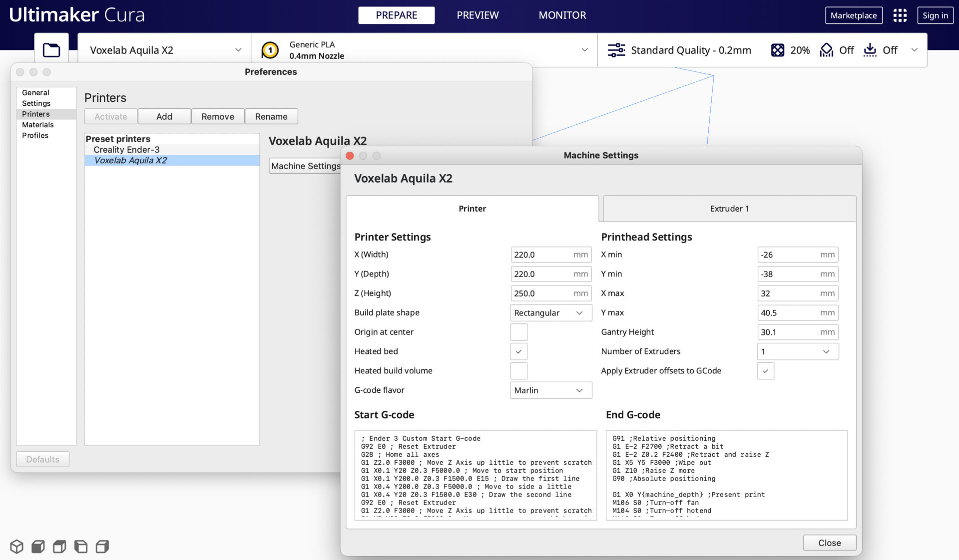The height and width of the screenshot is (560, 959).
Task: Expand the G-code flavor dropdown
Action: pyautogui.click(x=550, y=390)
